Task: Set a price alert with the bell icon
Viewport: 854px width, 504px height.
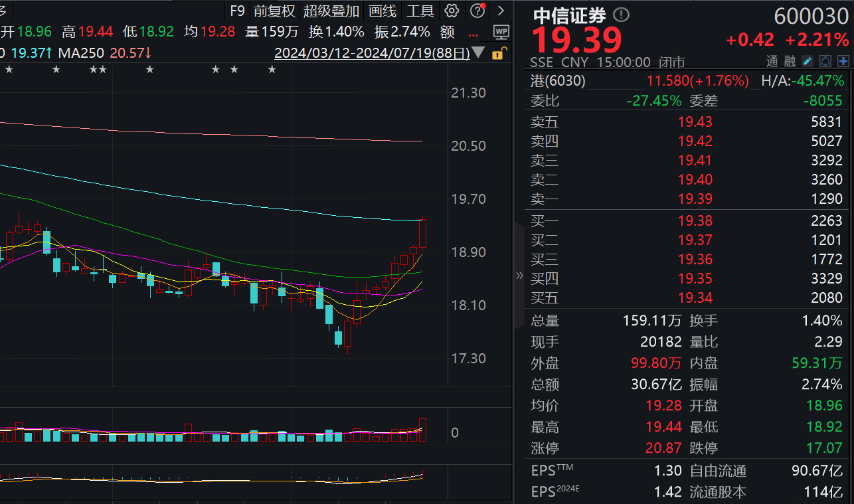Action: tap(825, 62)
